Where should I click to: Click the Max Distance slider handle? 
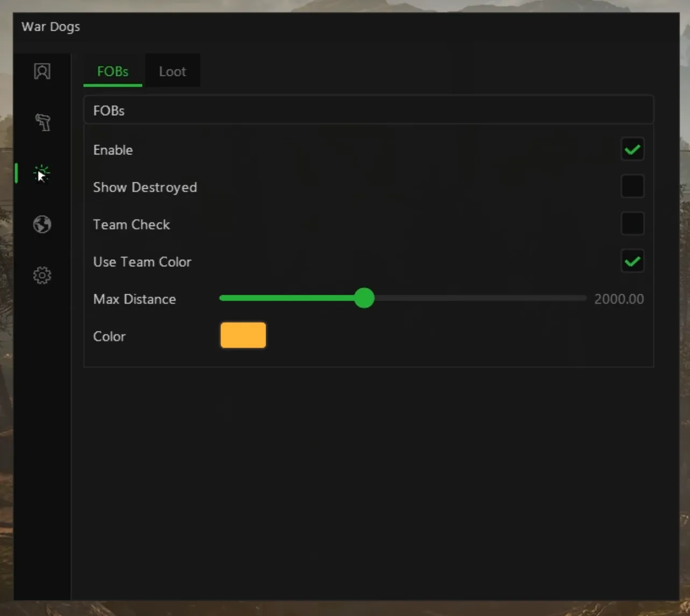[364, 298]
